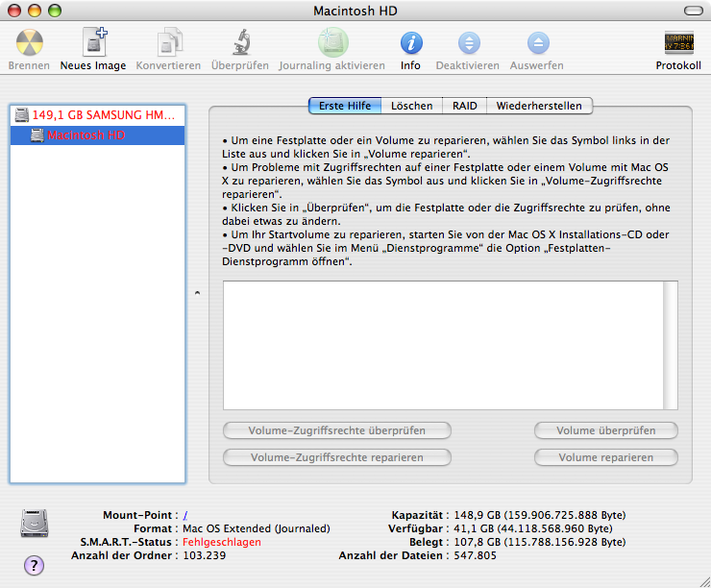711x588 pixels.
Task: Click the yellow minimize window button
Action: pyautogui.click(x=35, y=11)
